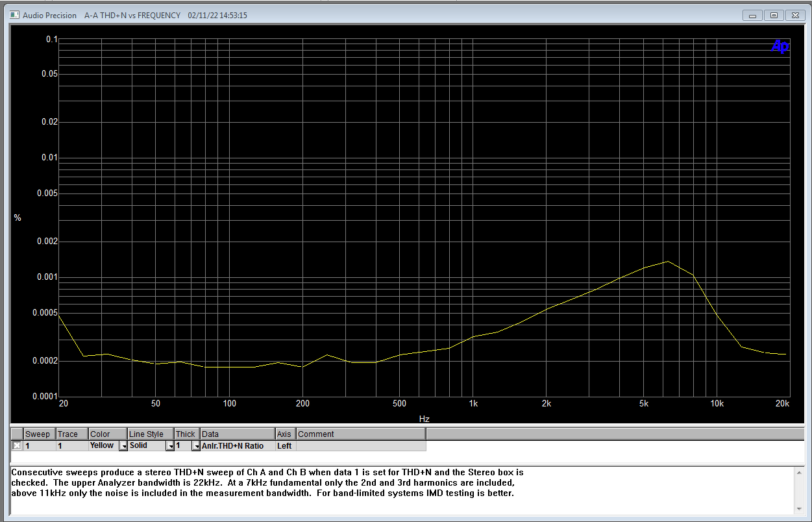Click the empty Comment cell of trace row

click(361, 445)
